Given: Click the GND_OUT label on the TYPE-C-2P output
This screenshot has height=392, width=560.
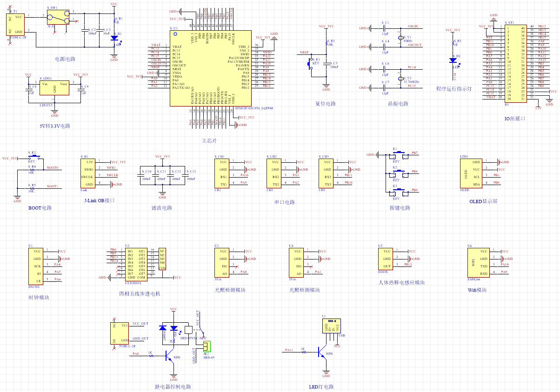Looking at the screenshot, I should pyautogui.click(x=140, y=339).
